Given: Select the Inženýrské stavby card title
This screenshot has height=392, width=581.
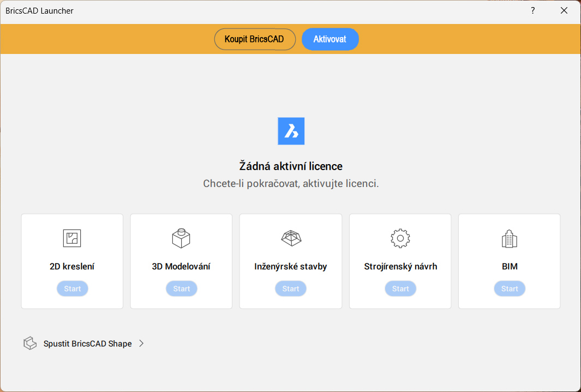Looking at the screenshot, I should [291, 267].
